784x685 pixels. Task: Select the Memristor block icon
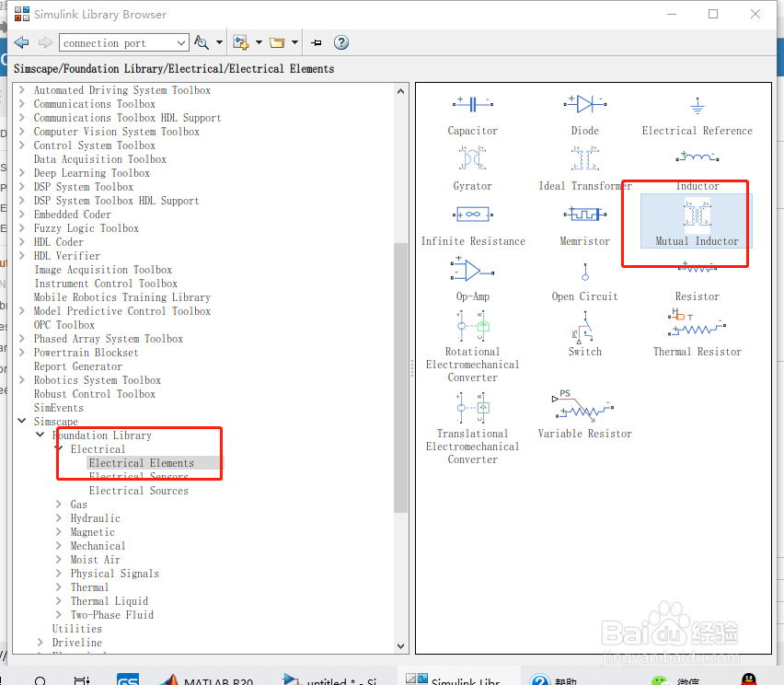tap(585, 215)
